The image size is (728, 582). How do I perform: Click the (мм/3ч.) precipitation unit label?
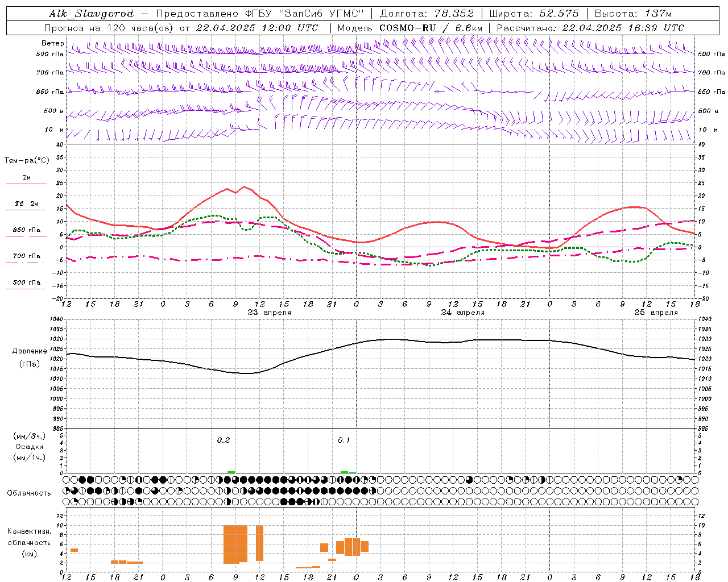coord(30,436)
